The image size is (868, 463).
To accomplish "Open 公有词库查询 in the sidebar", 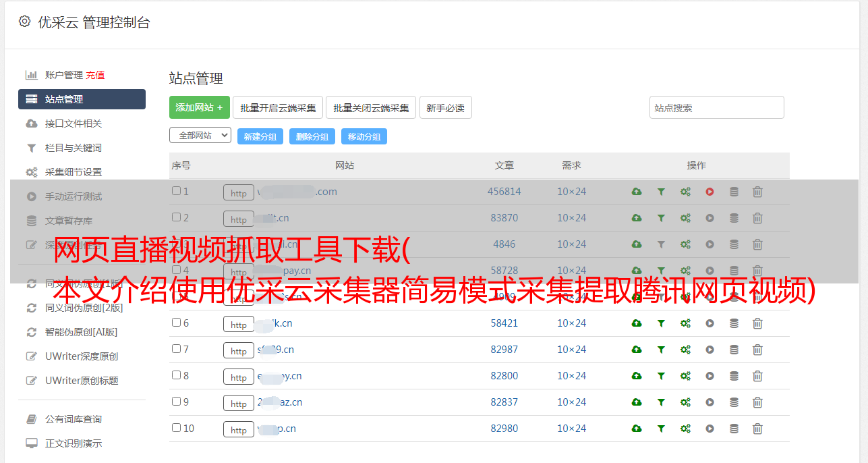I will 74,419.
